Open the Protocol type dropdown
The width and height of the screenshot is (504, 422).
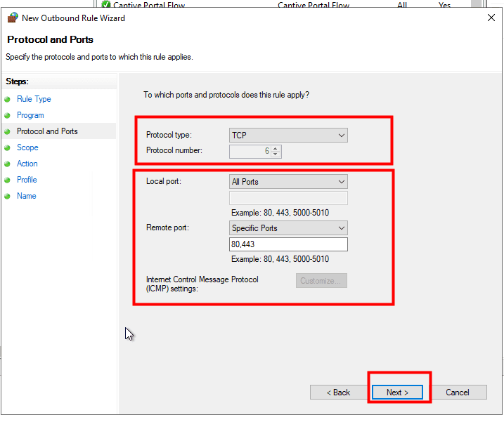pyautogui.click(x=288, y=135)
